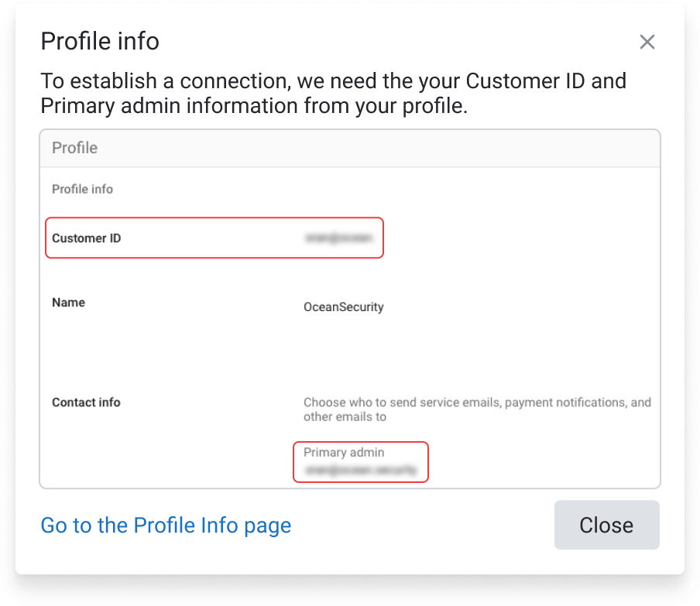Close the dialog with the X icon

click(647, 42)
